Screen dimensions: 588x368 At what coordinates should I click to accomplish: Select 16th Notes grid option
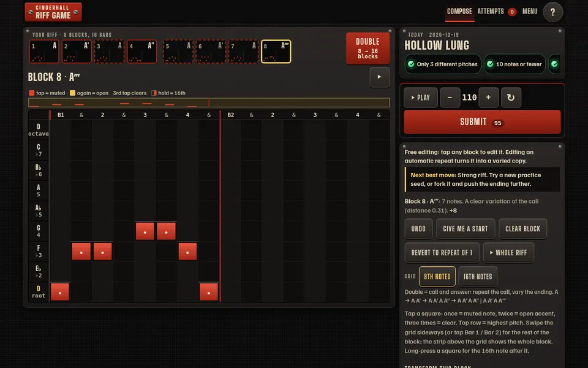click(478, 277)
